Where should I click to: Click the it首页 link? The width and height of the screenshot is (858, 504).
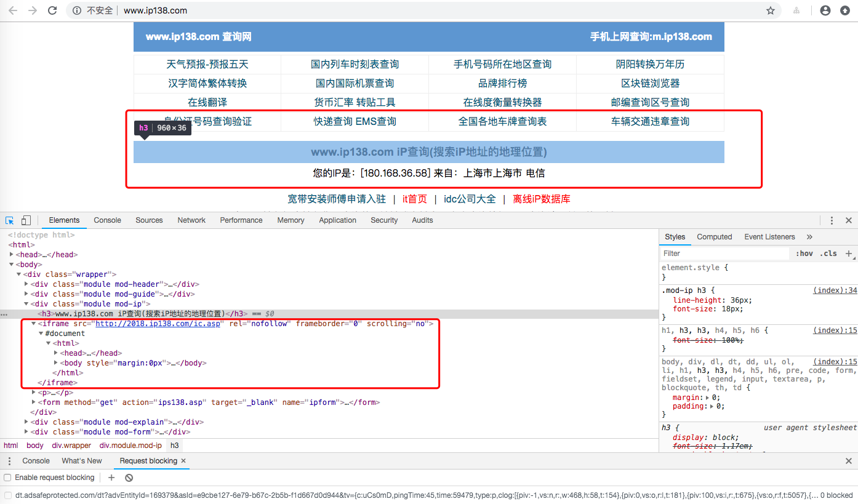415,199
